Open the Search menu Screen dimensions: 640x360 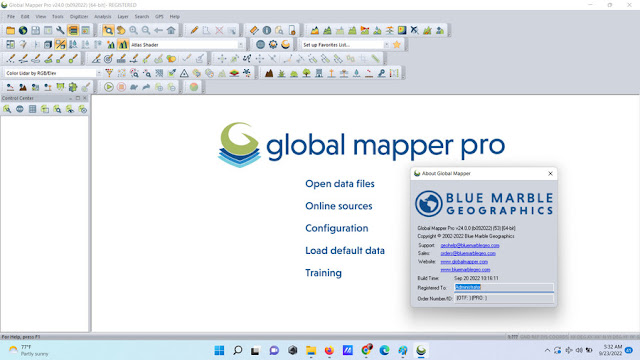pyautogui.click(x=142, y=17)
